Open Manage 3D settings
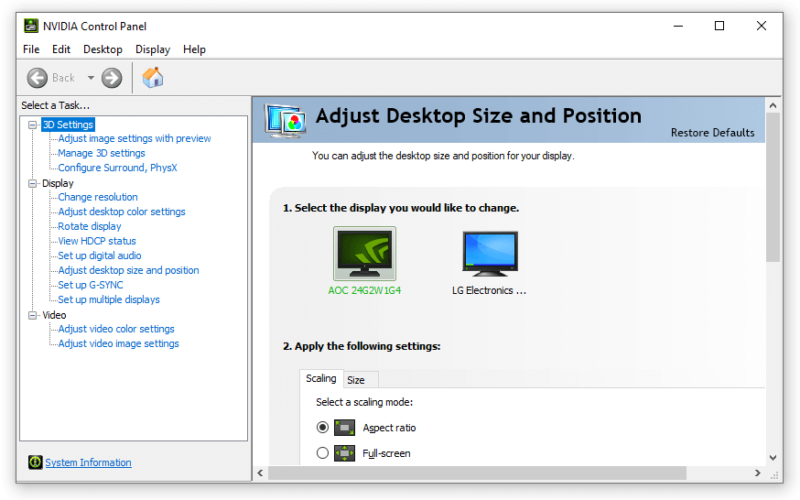The height and width of the screenshot is (500, 800). tap(102, 153)
